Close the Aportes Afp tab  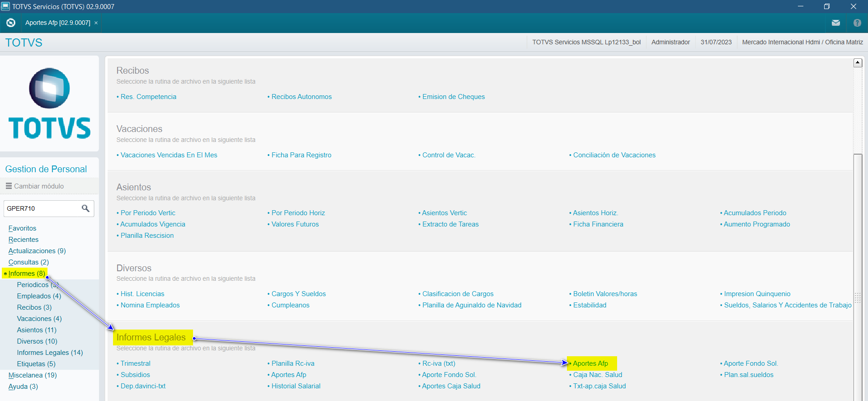point(96,23)
